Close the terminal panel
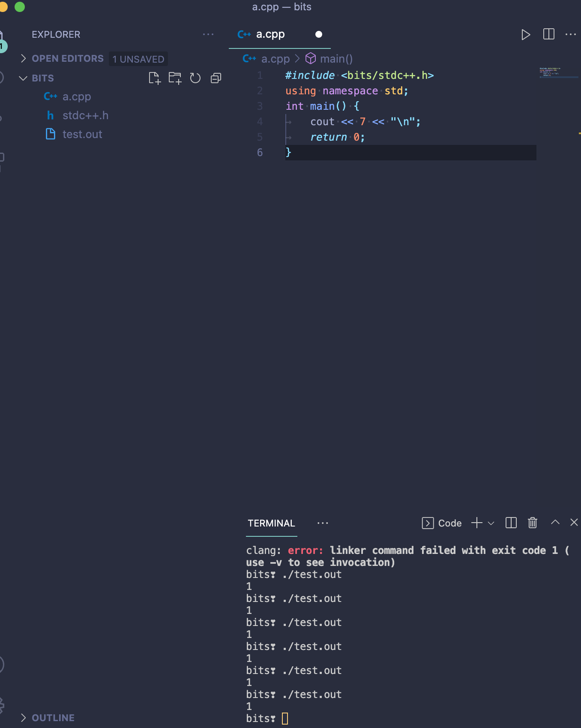 [x=574, y=522]
